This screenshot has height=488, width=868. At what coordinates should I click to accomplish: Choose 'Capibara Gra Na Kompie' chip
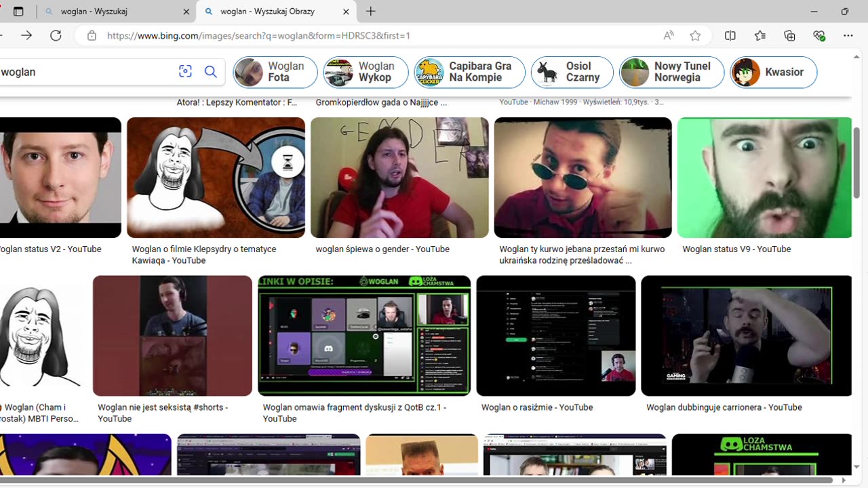470,72
